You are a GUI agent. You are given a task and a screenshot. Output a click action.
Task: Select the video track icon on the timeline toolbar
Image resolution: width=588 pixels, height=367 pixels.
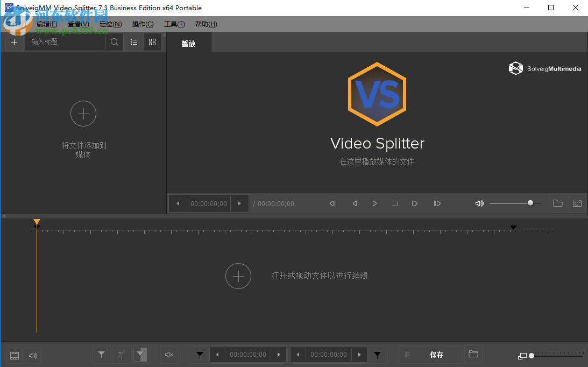(x=14, y=355)
